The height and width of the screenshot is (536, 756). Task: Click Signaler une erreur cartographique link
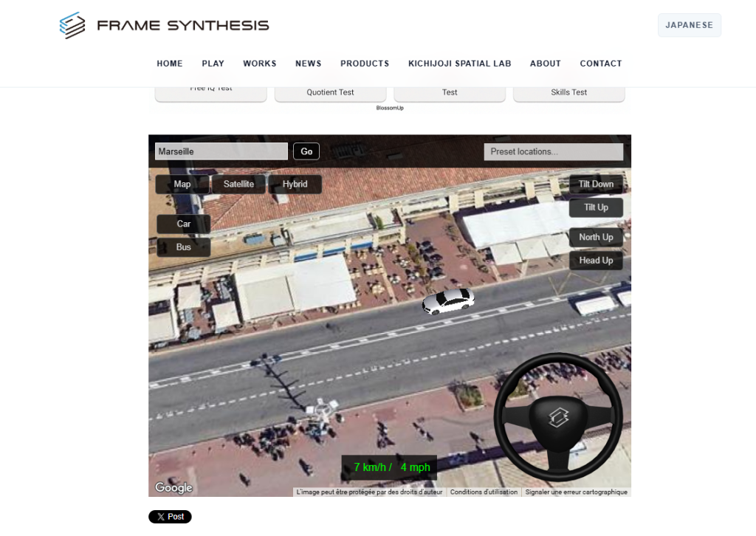coord(576,492)
